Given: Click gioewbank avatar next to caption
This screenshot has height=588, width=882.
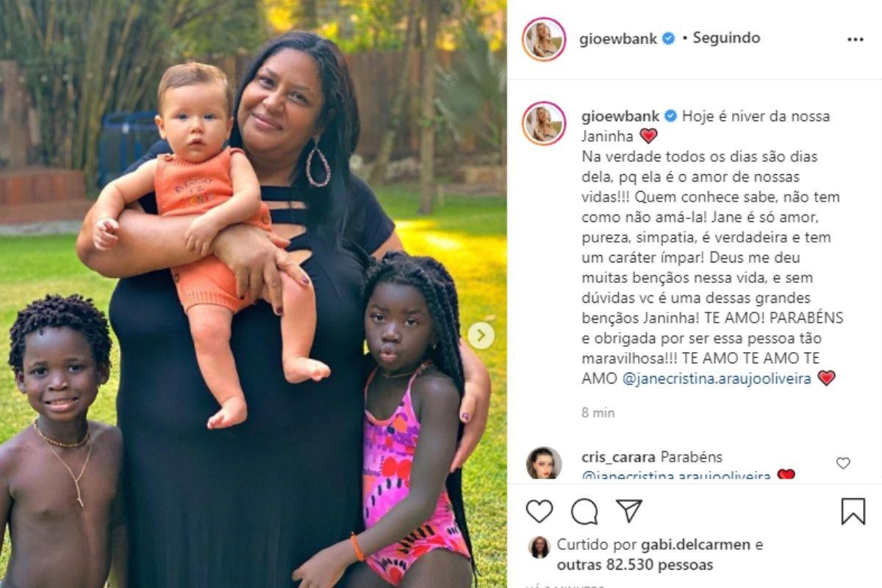Looking at the screenshot, I should coord(544,123).
